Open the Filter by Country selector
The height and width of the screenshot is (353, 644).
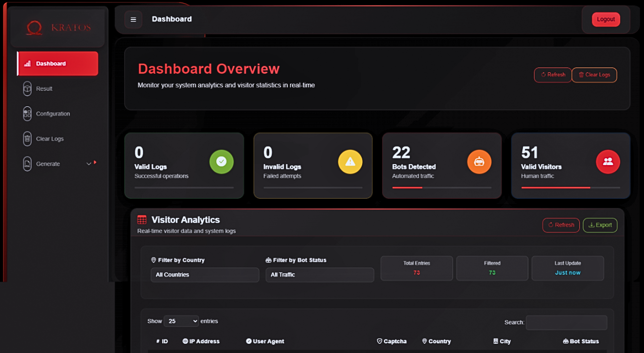pos(205,275)
